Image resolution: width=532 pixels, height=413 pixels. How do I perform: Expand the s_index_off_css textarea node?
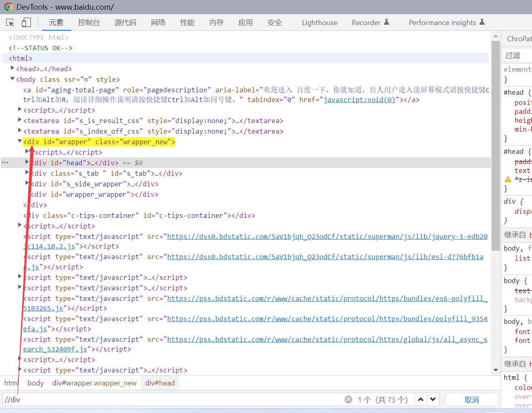coord(20,131)
